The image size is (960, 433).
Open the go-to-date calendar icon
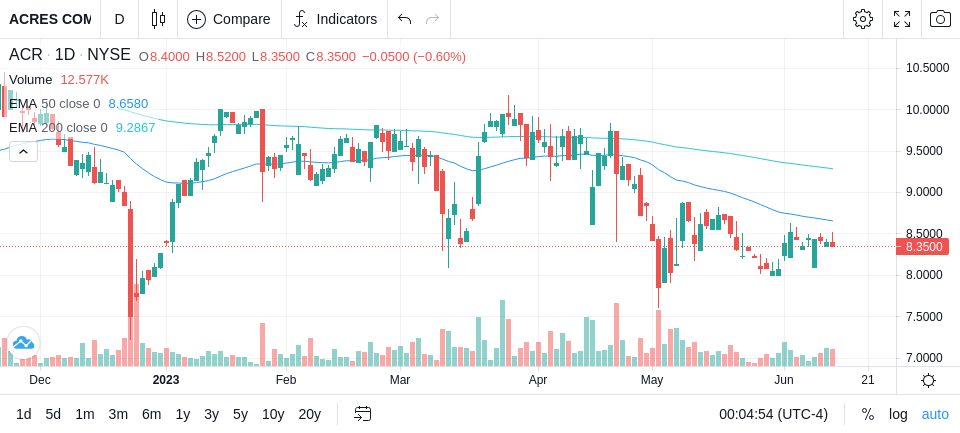pos(362,414)
